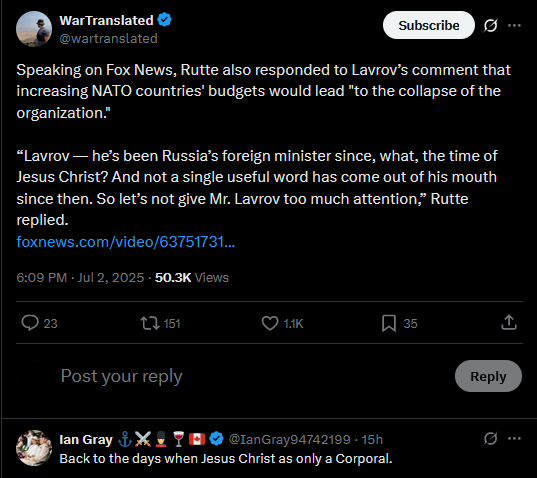Click in the Post your reply field

(253, 376)
